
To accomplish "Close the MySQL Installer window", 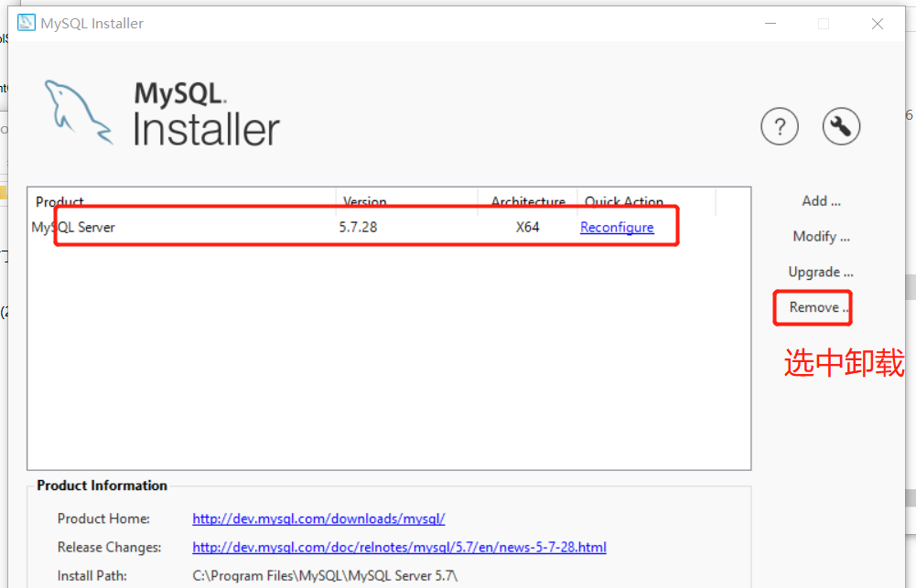I will pyautogui.click(x=878, y=24).
